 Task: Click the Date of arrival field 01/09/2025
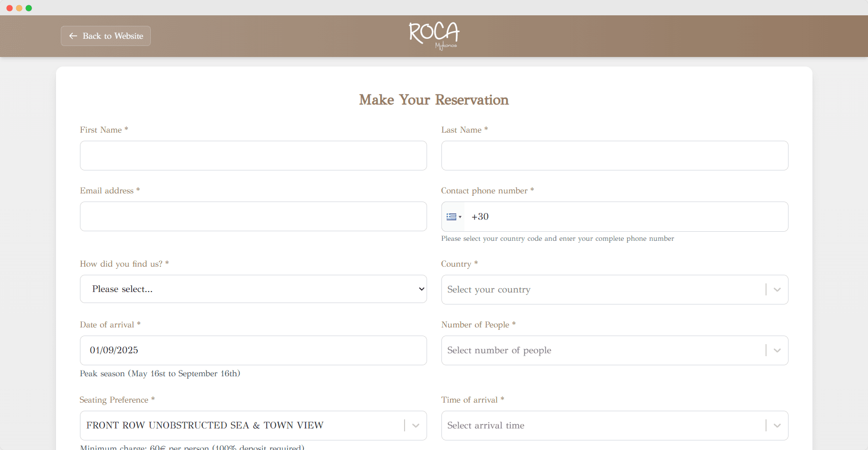[253, 350]
